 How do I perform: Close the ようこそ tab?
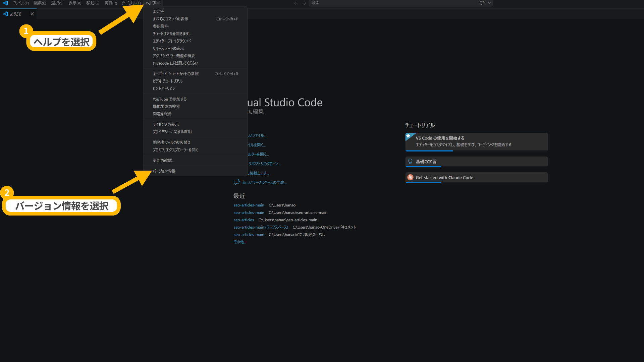(32, 14)
